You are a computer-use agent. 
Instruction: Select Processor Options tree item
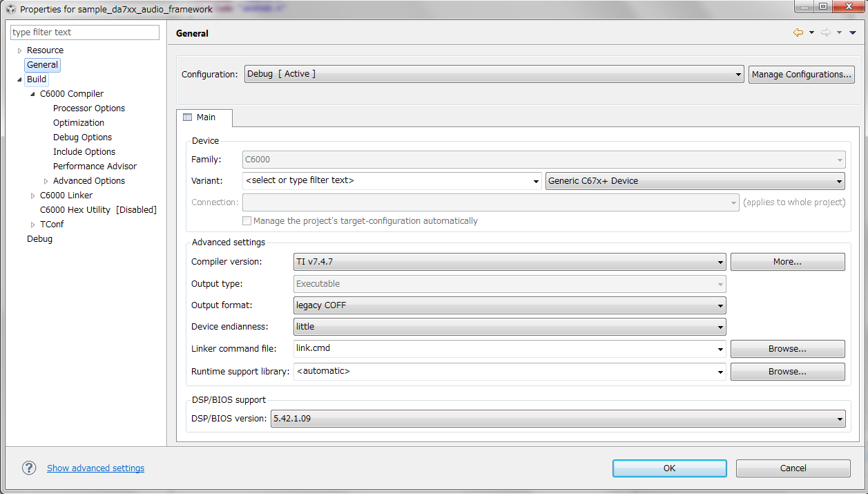click(x=89, y=108)
